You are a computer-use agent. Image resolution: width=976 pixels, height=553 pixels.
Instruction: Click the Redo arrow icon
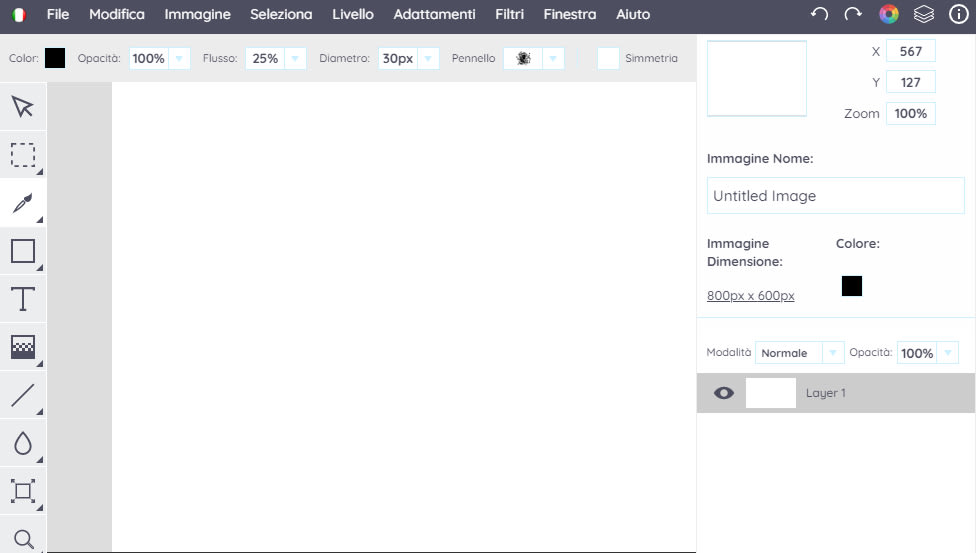pos(853,14)
